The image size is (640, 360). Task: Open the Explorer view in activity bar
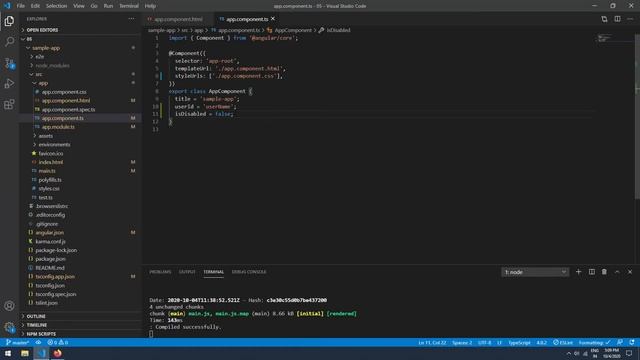point(9,21)
